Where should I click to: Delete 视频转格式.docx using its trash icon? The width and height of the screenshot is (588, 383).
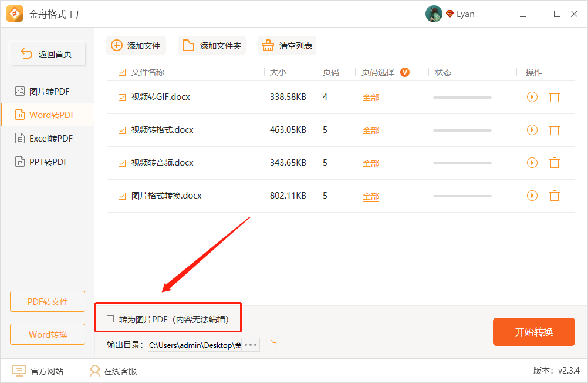555,130
